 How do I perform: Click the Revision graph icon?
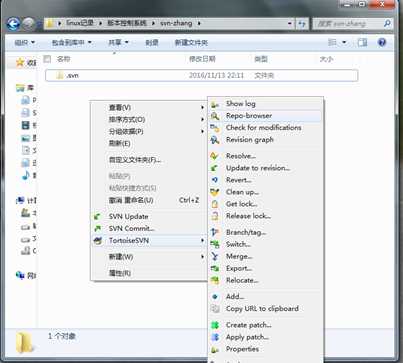(x=215, y=140)
